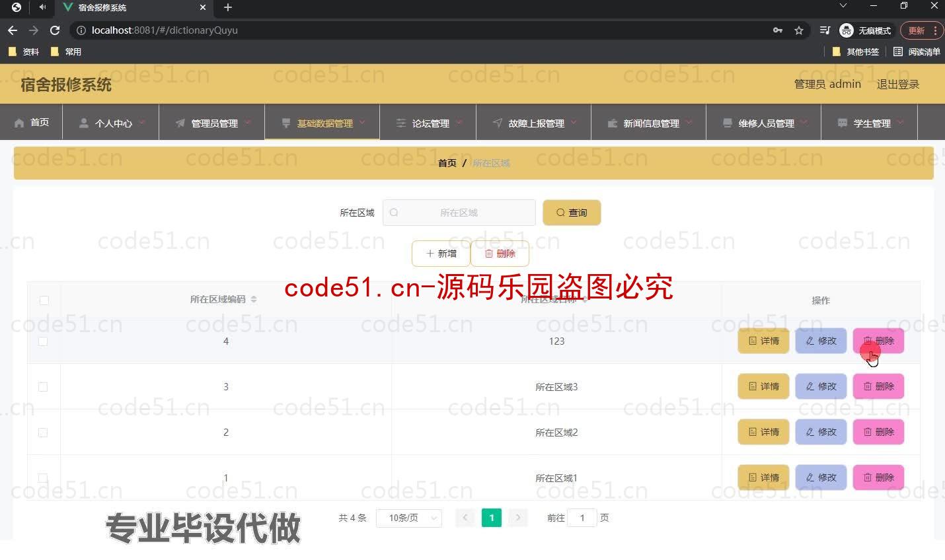Open the 维修人员管理 menu
The height and width of the screenshot is (560, 945).
coord(763,122)
